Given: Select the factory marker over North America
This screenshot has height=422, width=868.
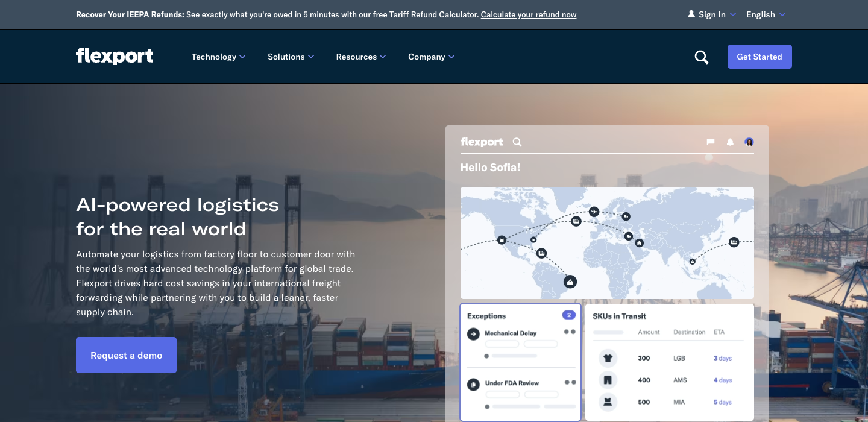Looking at the screenshot, I should [501, 240].
